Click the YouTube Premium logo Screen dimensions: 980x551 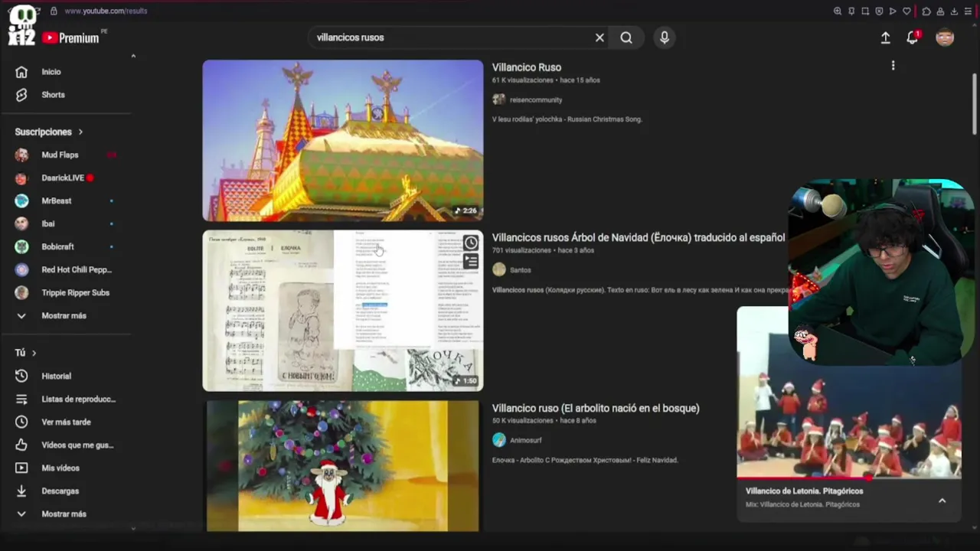pos(71,37)
